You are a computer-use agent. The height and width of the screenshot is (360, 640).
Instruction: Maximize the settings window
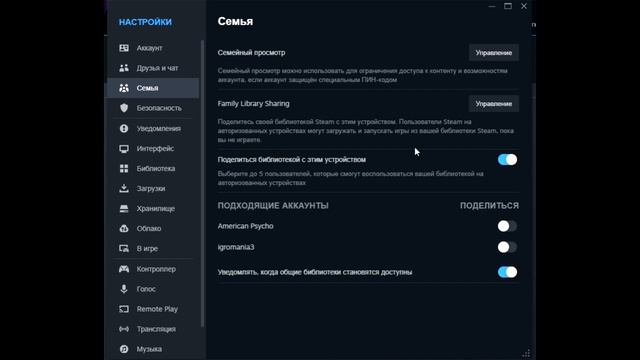508,6
